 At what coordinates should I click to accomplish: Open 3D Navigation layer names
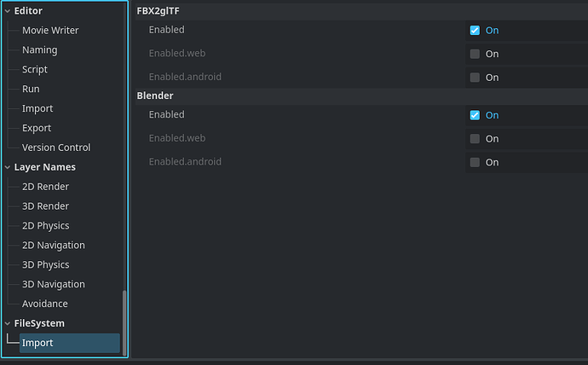pos(53,285)
